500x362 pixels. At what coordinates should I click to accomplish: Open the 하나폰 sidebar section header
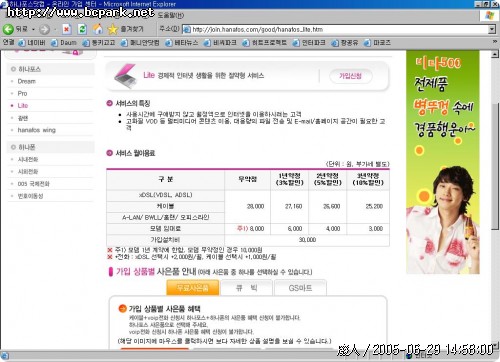coord(50,147)
